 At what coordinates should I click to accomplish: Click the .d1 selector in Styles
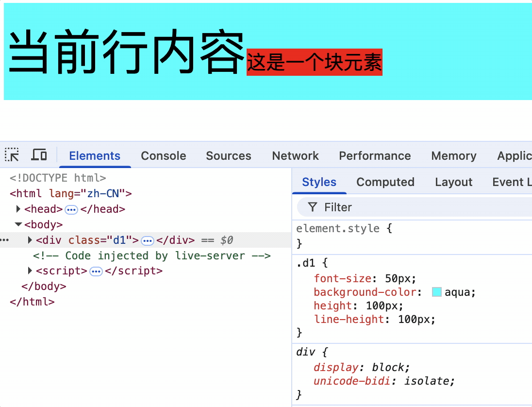[x=306, y=263]
